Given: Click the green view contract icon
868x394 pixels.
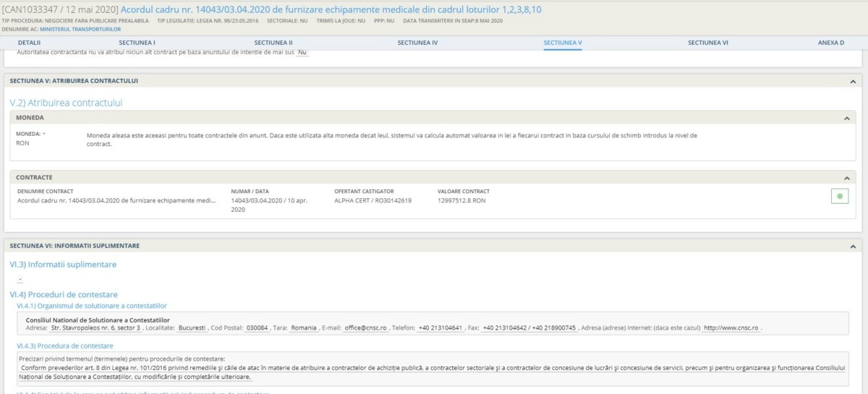Looking at the screenshot, I should [839, 197].
